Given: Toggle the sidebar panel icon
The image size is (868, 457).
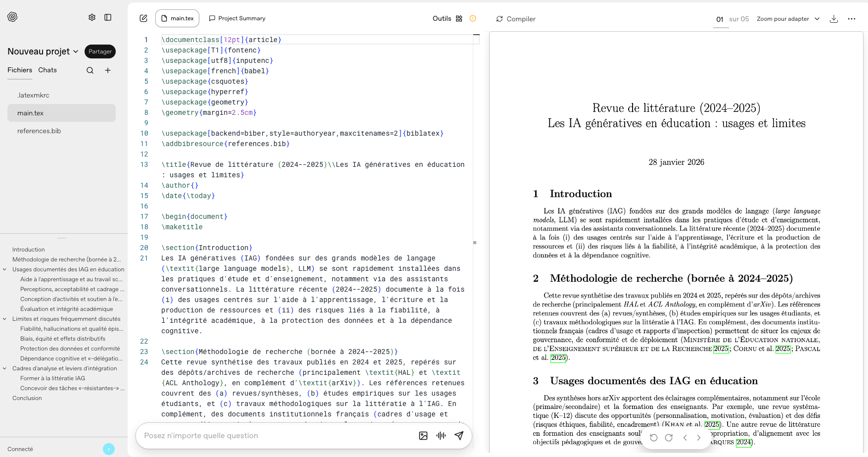Looking at the screenshot, I should click(x=108, y=17).
